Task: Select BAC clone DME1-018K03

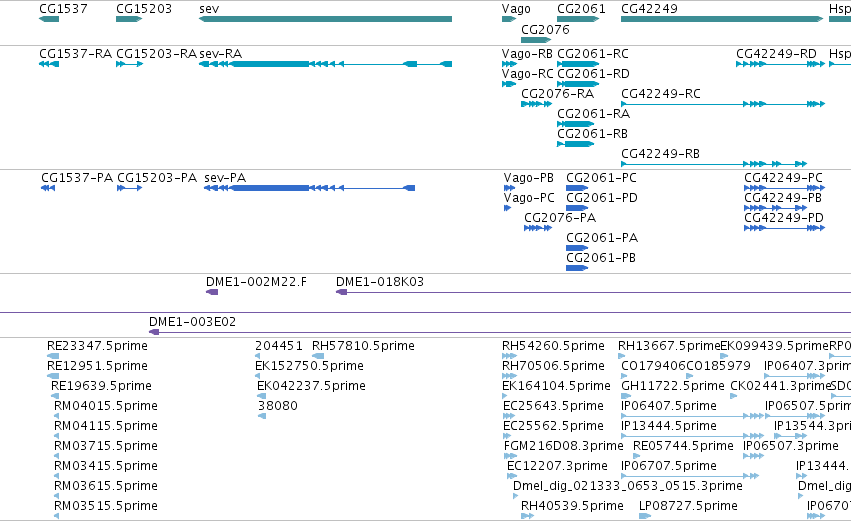Action: pos(593,293)
